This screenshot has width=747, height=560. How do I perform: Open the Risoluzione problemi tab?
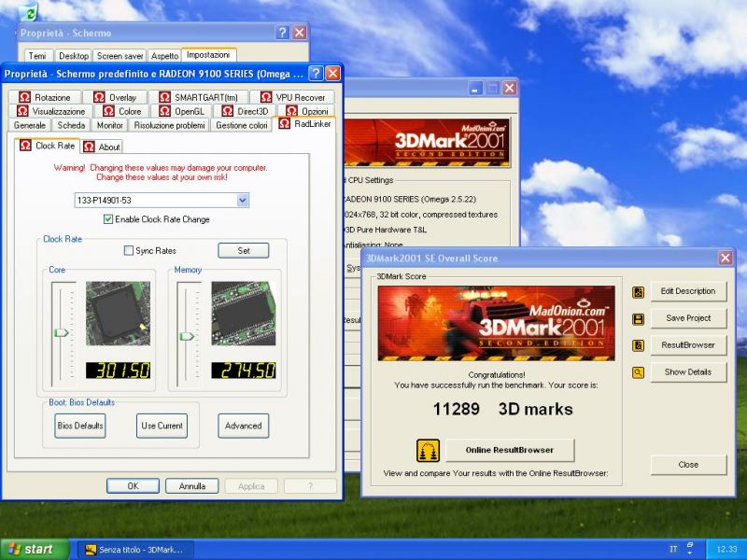169,125
